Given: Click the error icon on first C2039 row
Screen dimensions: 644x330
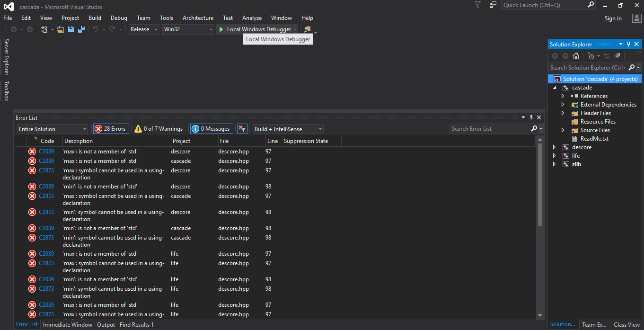Looking at the screenshot, I should (x=32, y=152).
